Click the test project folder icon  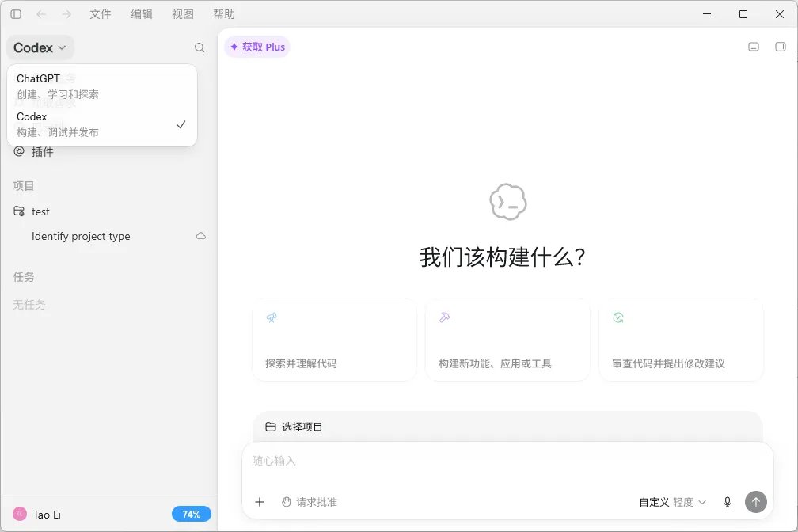19,211
